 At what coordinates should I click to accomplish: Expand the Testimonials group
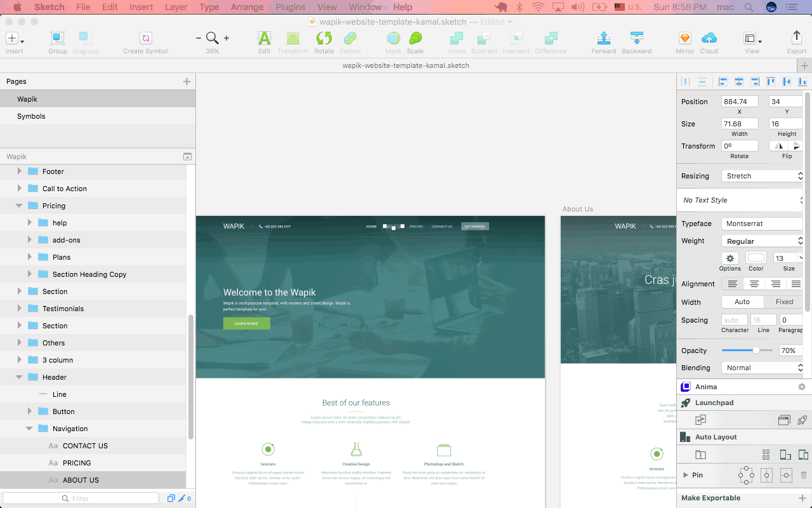(x=19, y=308)
